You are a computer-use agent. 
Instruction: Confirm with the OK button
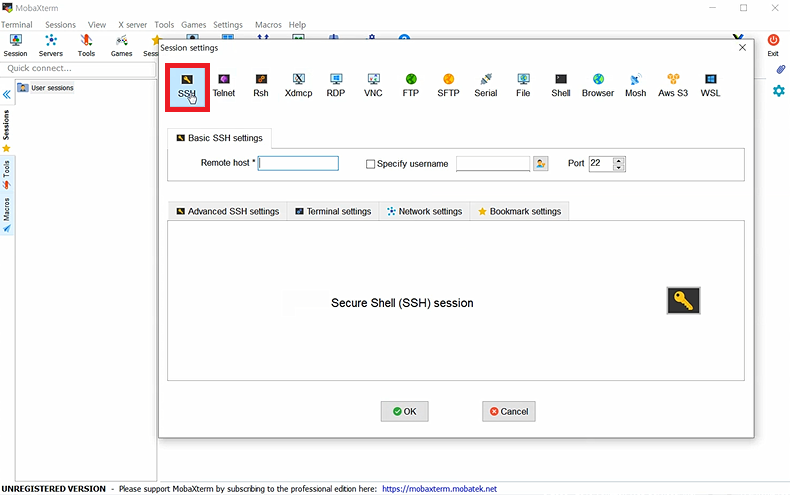pyautogui.click(x=405, y=411)
